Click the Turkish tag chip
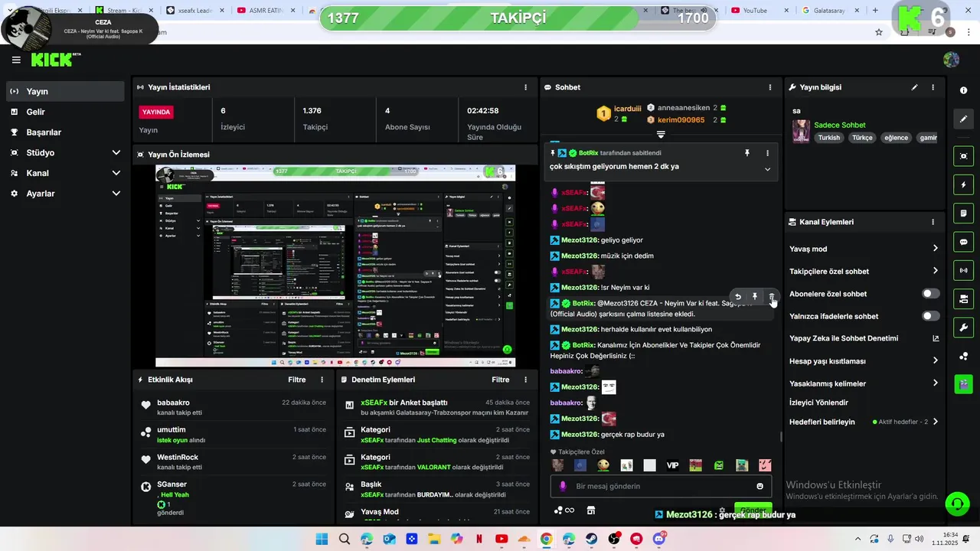This screenshot has width=980, height=551. tap(828, 138)
